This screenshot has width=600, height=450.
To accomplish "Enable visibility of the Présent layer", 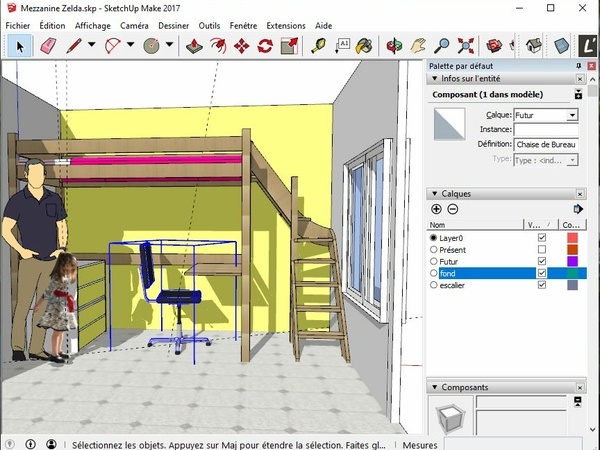I will click(542, 250).
